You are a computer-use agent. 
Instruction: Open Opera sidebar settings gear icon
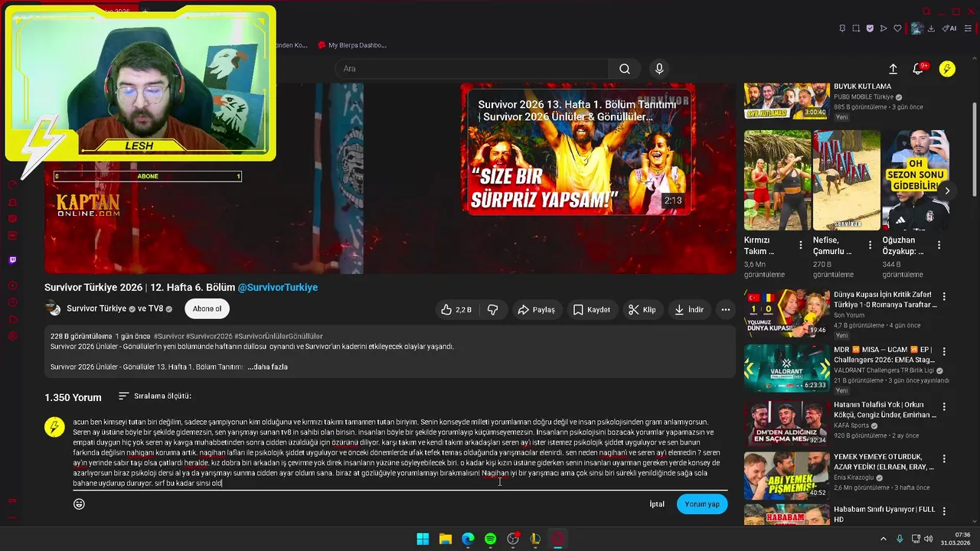coord(12,336)
